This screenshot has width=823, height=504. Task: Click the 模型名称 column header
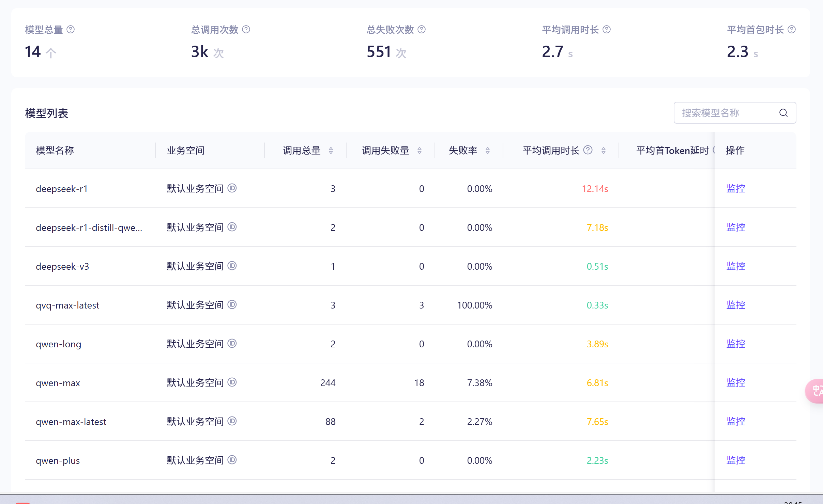[55, 150]
